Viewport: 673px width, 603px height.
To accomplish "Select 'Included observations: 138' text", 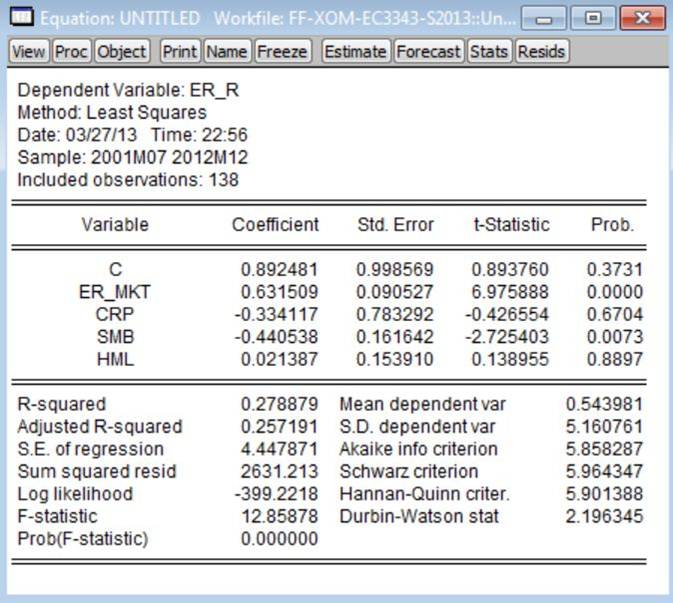I will [128, 179].
